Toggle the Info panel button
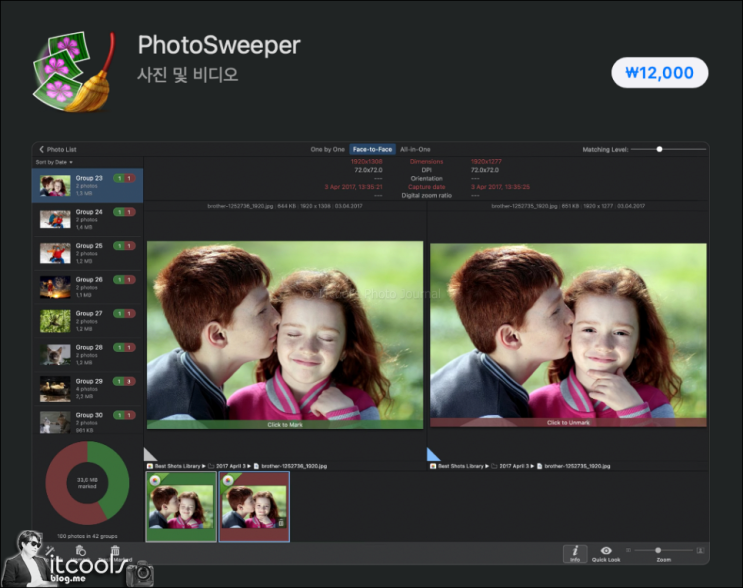The width and height of the screenshot is (743, 588). tap(575, 553)
